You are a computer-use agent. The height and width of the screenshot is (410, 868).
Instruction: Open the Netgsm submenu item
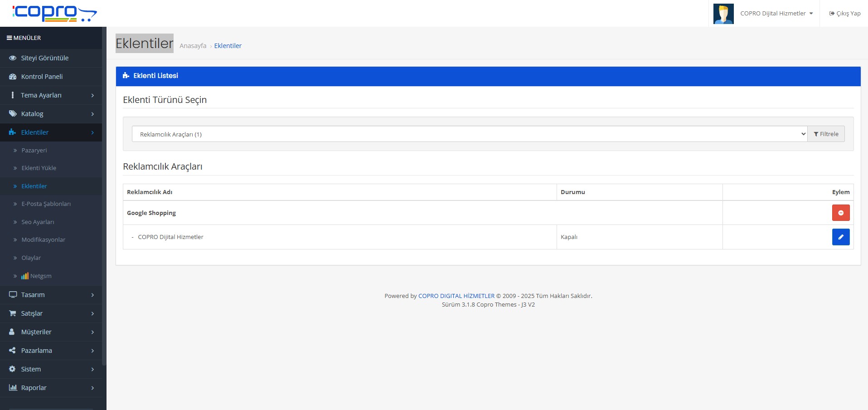click(40, 276)
